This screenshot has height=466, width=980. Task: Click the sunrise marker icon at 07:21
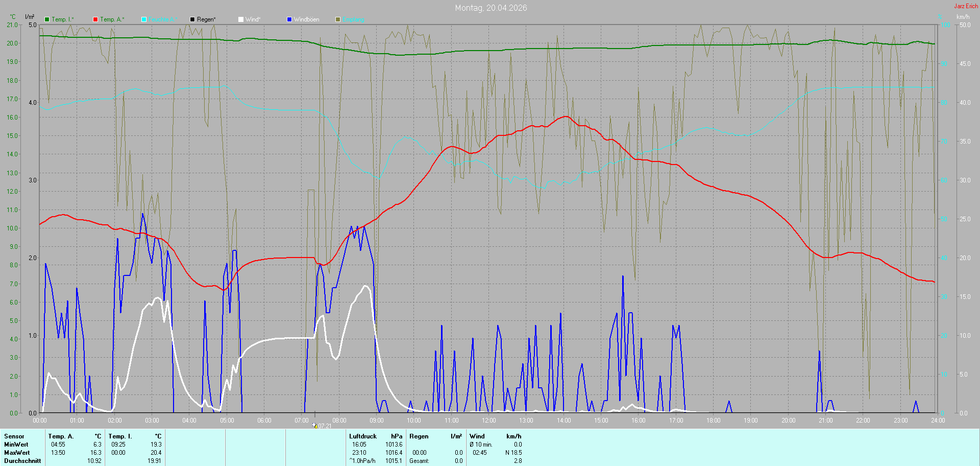coord(315,425)
